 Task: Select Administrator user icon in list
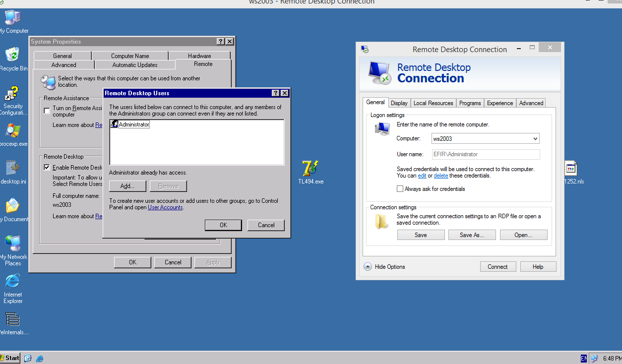(x=114, y=124)
